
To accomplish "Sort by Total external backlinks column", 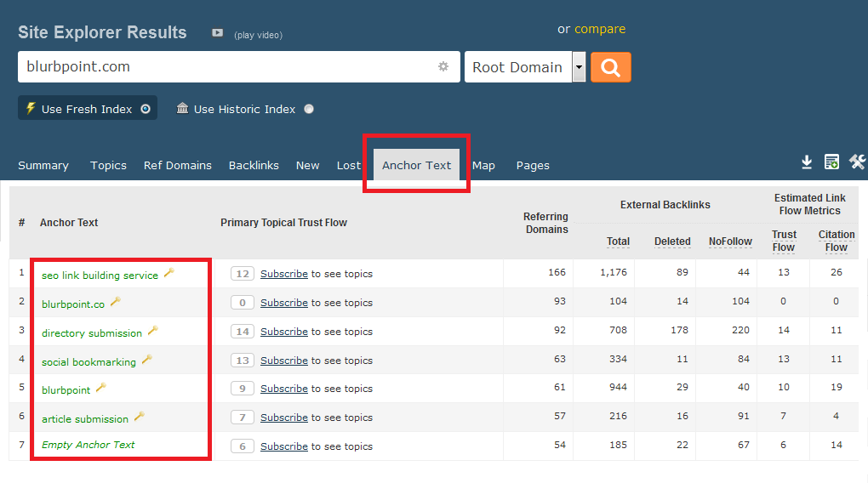I will tap(618, 241).
